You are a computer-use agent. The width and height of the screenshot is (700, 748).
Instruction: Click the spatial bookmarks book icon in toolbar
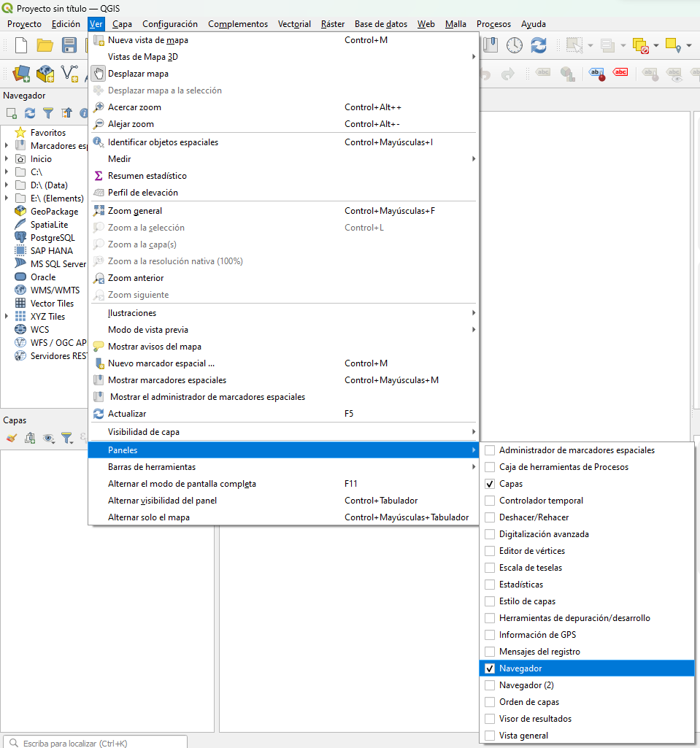pyautogui.click(x=490, y=45)
